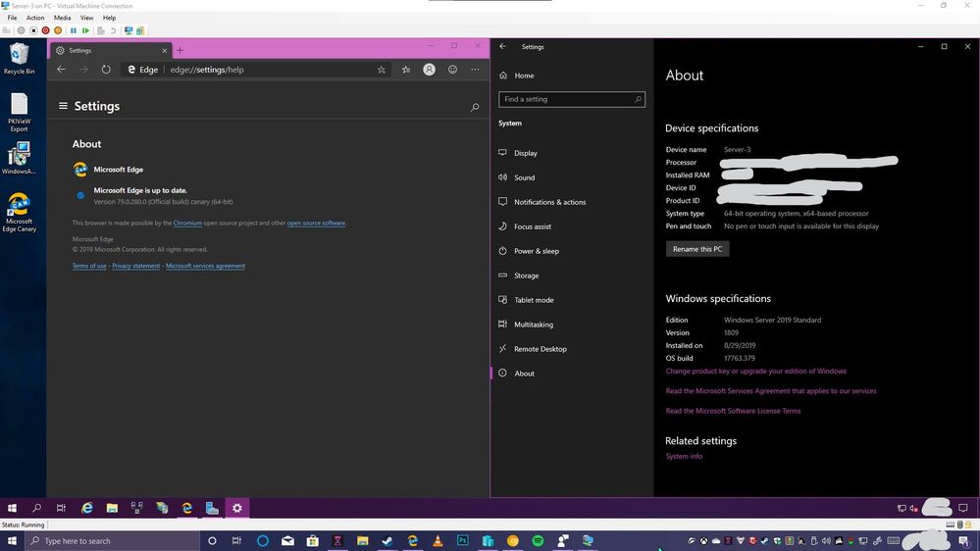The width and height of the screenshot is (980, 551).
Task: Select the Microsoft Edge Canary desktop shortcut
Action: 19,213
